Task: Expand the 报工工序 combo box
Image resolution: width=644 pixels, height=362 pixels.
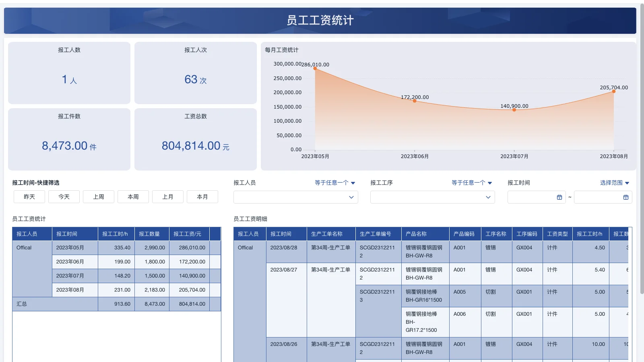Action: point(433,197)
